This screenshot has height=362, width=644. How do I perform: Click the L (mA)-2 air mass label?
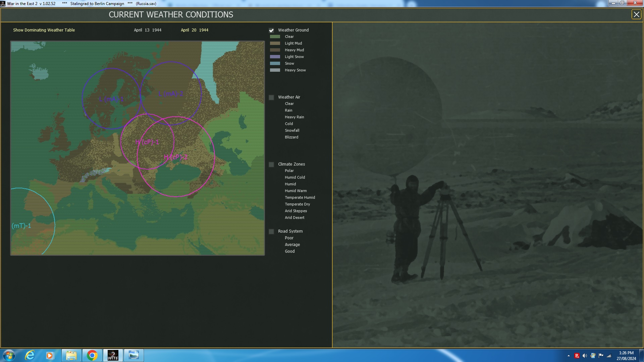[x=171, y=94]
